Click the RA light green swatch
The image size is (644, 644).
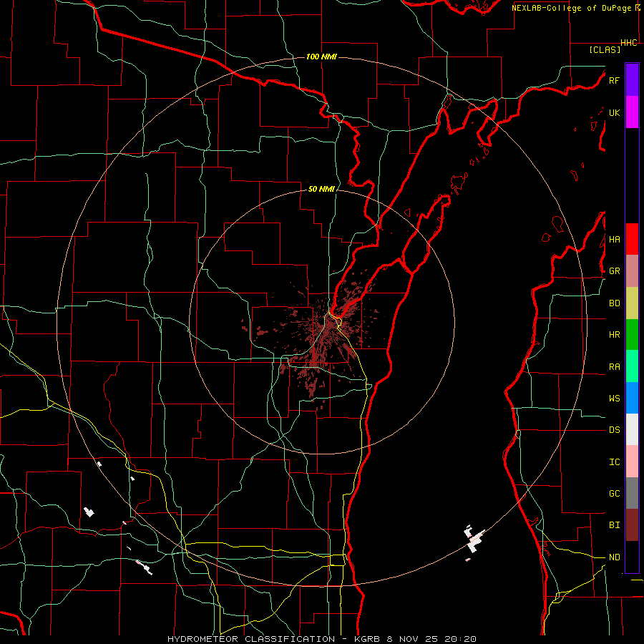pos(632,366)
